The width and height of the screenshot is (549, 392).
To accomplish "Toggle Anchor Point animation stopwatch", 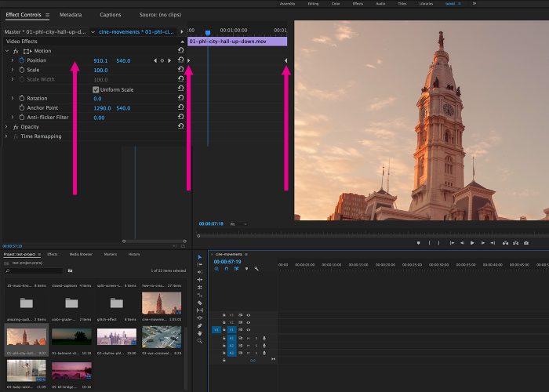I will click(22, 107).
